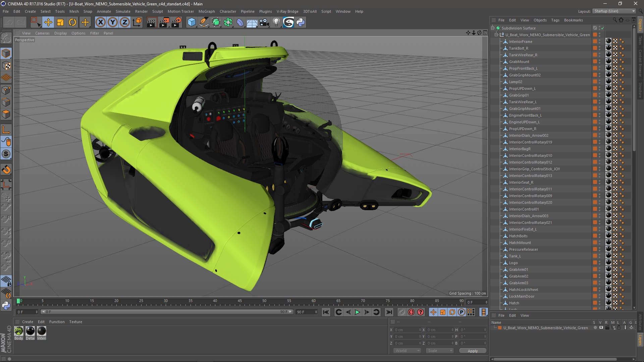
Task: Select the Body material thumbnail
Action: pyautogui.click(x=19, y=331)
